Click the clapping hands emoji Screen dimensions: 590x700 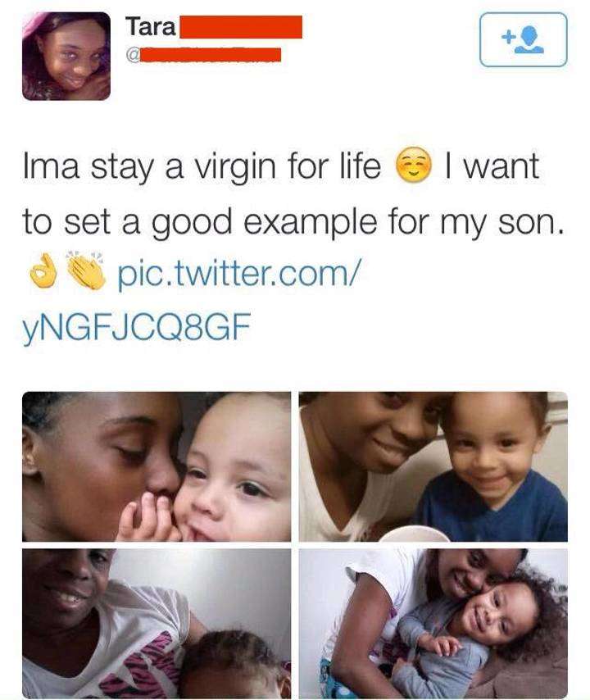(86, 270)
